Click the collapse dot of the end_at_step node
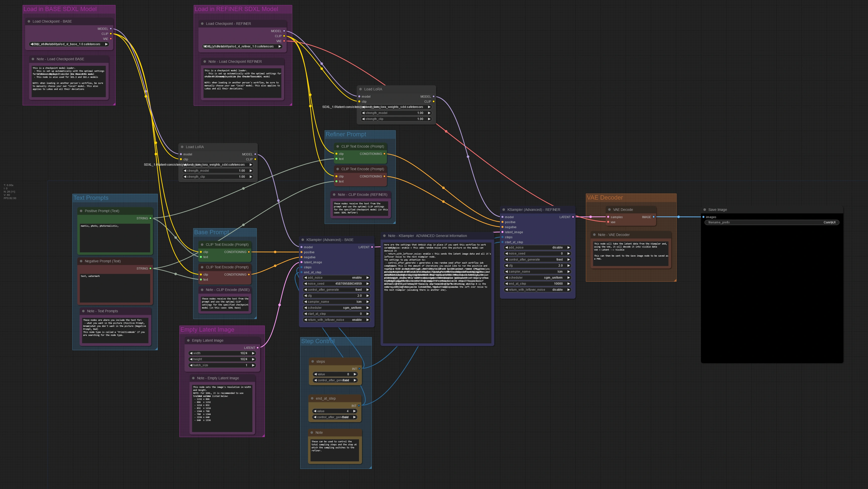This screenshot has width=868, height=489. coord(312,398)
